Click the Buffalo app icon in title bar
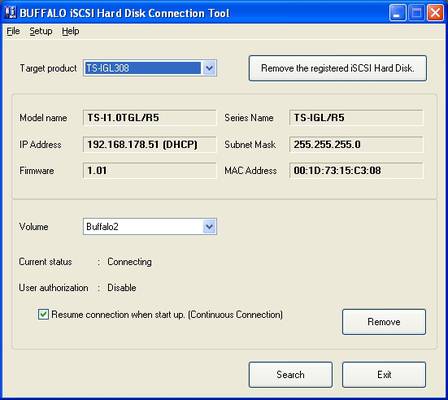Image resolution: width=448 pixels, height=400 pixels. click(x=11, y=13)
